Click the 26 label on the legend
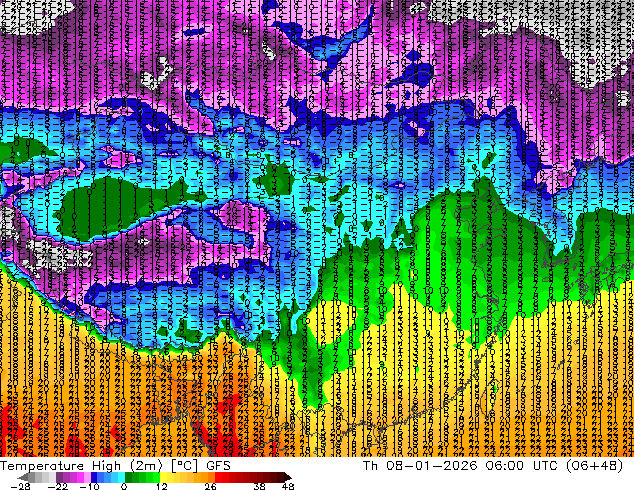Viewport: 634px width, 490px height. [210, 486]
